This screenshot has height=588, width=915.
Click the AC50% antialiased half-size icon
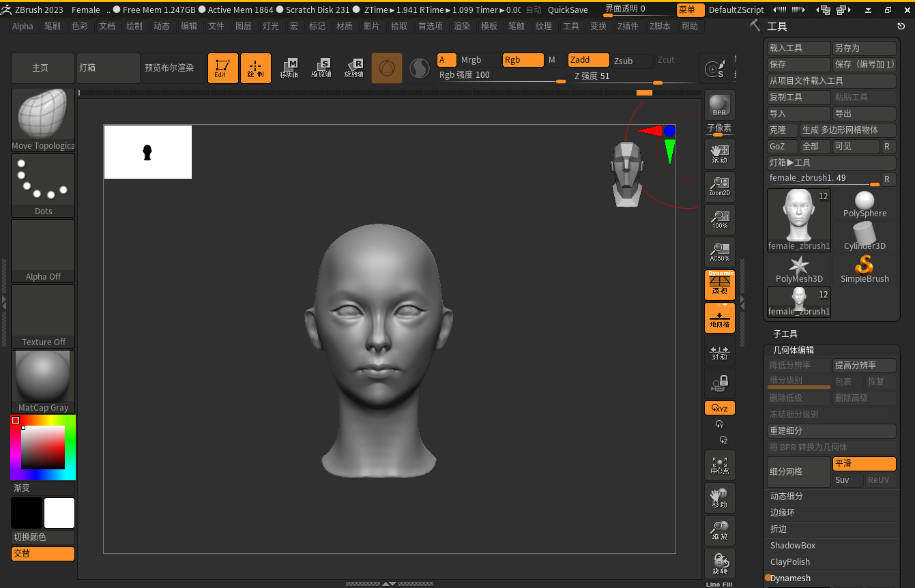tap(719, 252)
